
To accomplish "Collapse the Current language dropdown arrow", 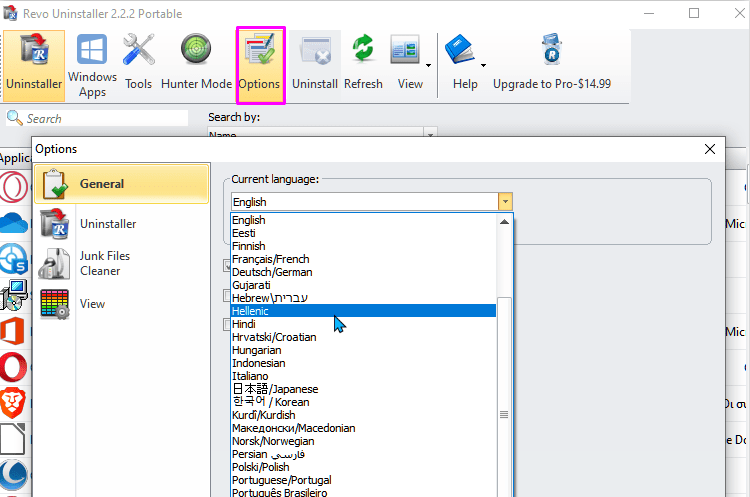I will 505,202.
